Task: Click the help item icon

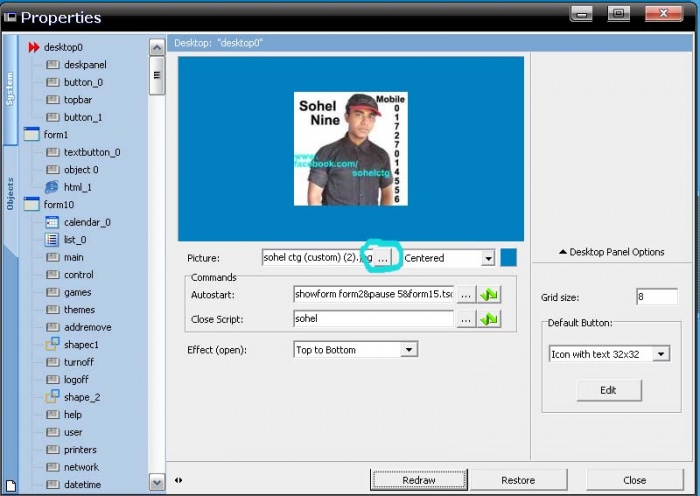Action: coord(53,415)
